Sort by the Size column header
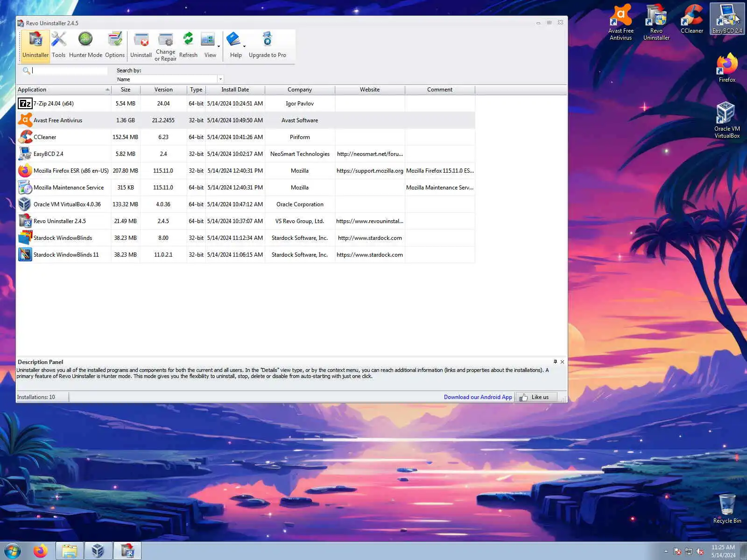The image size is (747, 560). [x=126, y=90]
